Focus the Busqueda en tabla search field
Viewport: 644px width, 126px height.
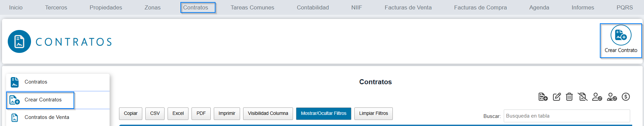tap(567, 116)
